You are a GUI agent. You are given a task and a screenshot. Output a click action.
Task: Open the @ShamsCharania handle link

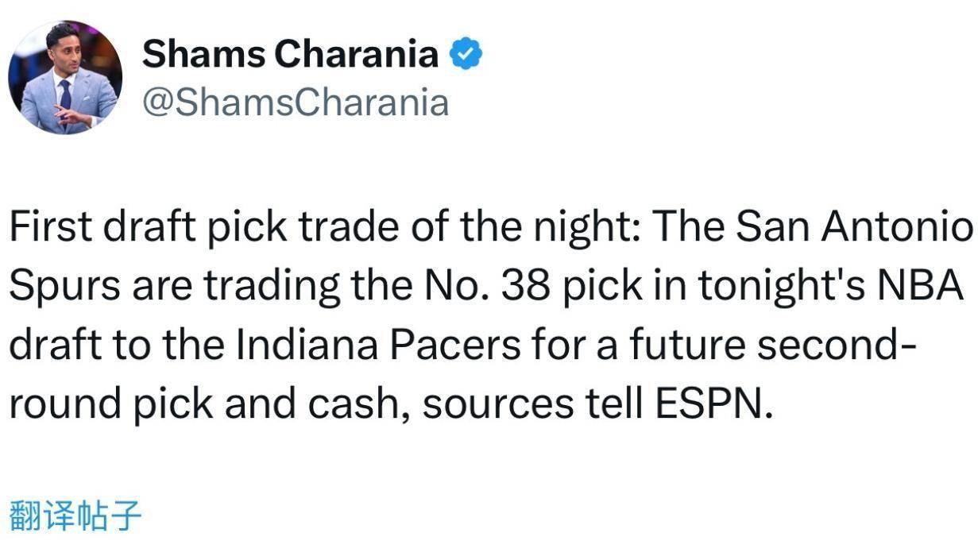click(x=295, y=103)
